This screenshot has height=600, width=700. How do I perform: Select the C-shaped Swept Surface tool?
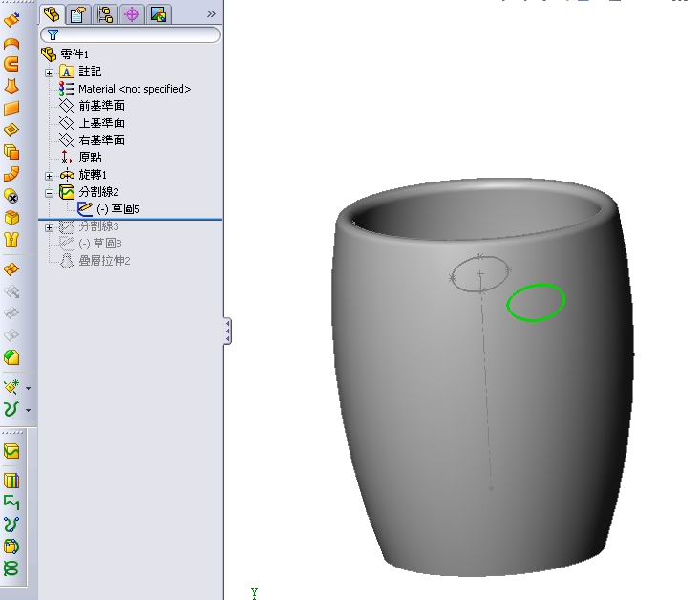point(11,64)
